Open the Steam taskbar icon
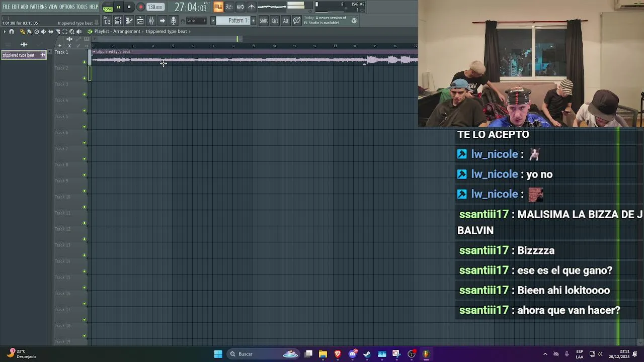The width and height of the screenshot is (644, 362). click(367, 354)
